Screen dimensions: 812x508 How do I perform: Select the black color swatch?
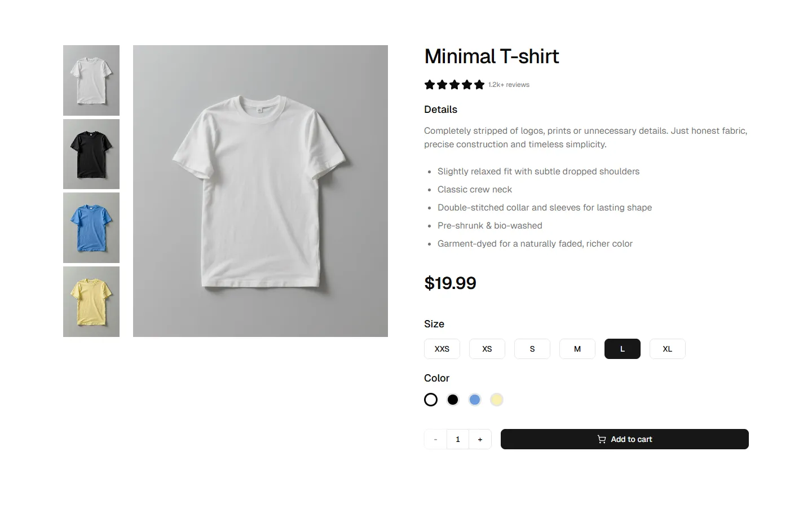(453, 399)
